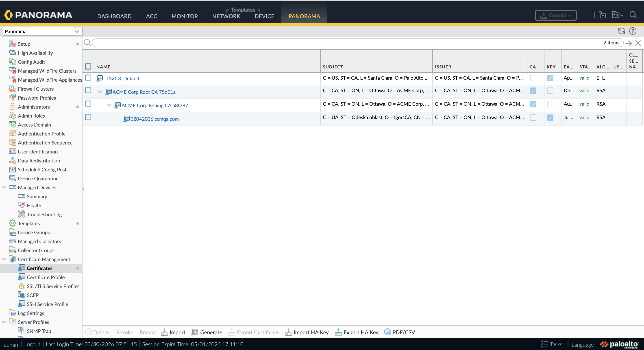Click the search magnifier in the top bar
This screenshot has height=350, width=644.
pyautogui.click(x=633, y=15)
